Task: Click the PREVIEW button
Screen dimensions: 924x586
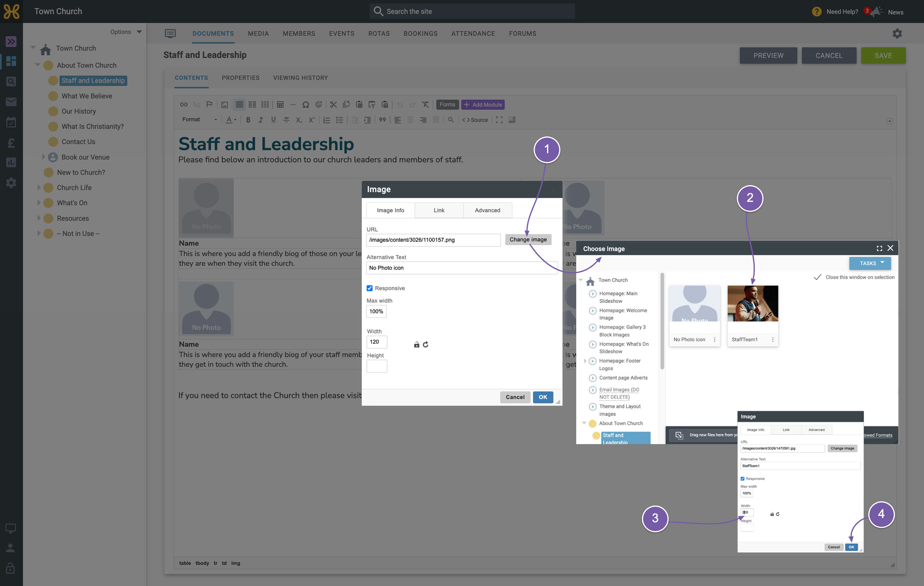Action: 768,55
